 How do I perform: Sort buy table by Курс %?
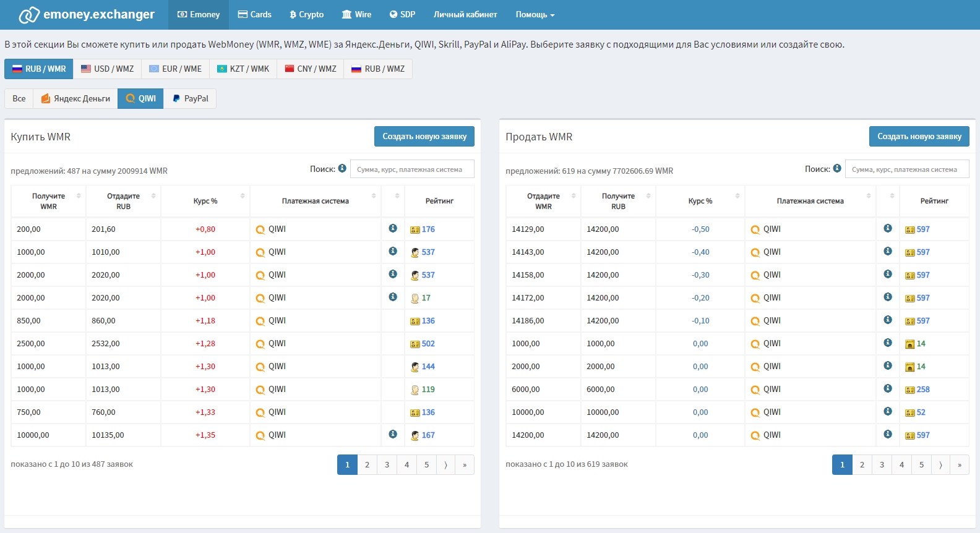(205, 201)
